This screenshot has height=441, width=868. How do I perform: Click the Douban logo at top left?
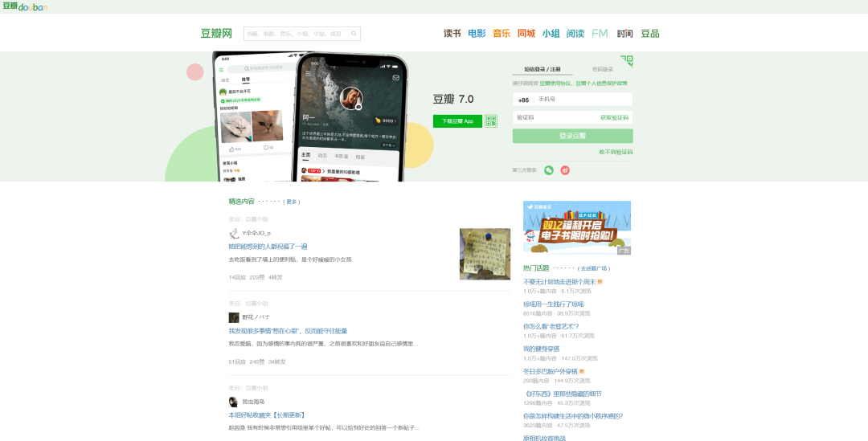(24, 6)
